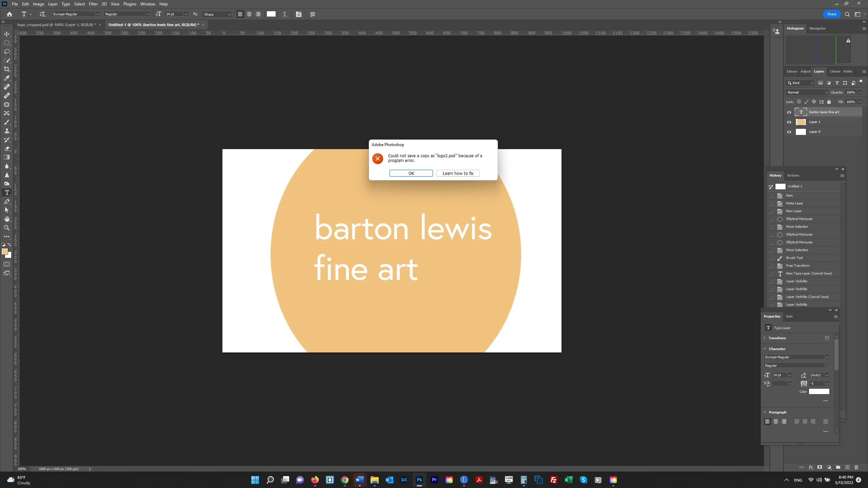This screenshot has height=488, width=868.
Task: Toggle visibility of Layer 0
Action: (x=789, y=132)
